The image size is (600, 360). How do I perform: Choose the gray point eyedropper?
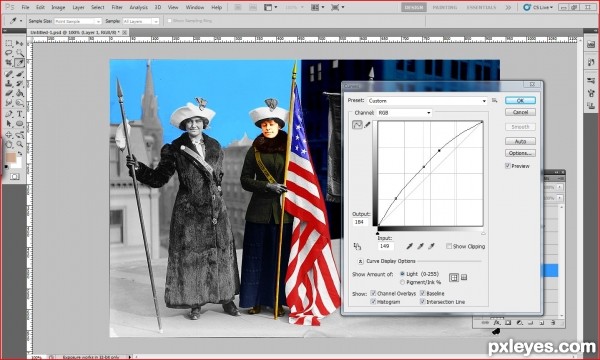click(x=421, y=246)
